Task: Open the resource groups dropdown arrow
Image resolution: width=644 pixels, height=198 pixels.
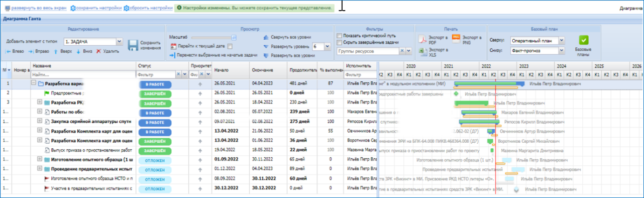Action: click(x=408, y=51)
